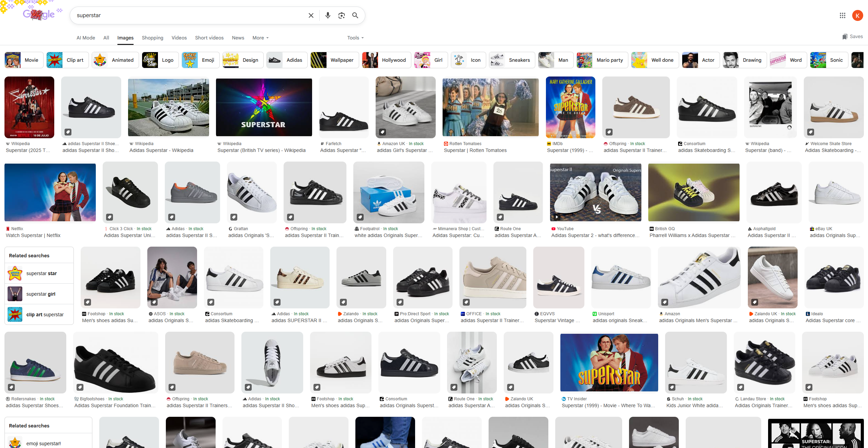
Task: Expand the More search categories dropdown
Action: tap(260, 38)
